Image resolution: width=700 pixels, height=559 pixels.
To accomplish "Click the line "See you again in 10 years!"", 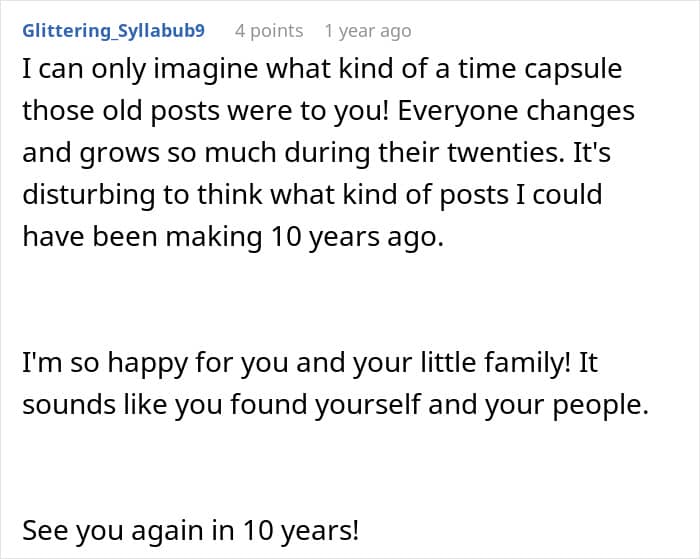I will point(190,530).
